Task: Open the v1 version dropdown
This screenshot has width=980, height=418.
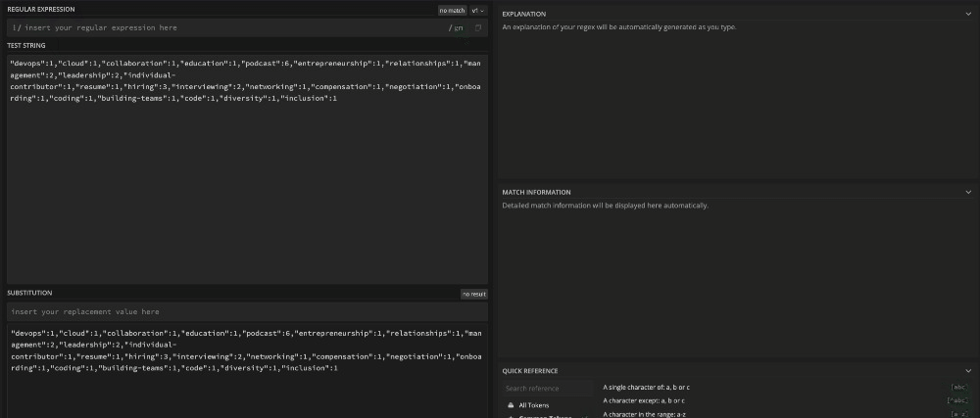Action: click(477, 10)
